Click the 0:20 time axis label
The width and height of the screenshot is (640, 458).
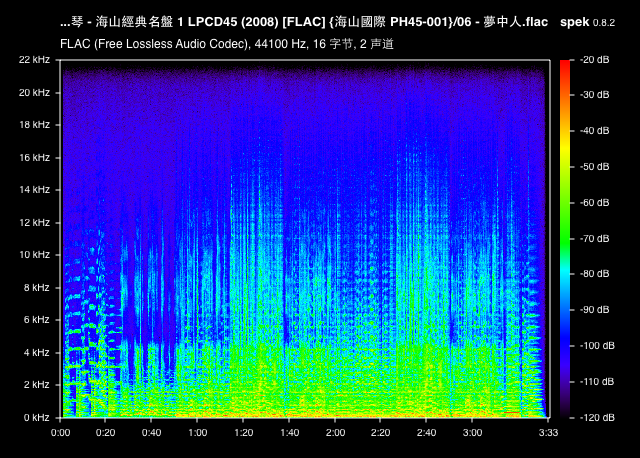coord(105,432)
